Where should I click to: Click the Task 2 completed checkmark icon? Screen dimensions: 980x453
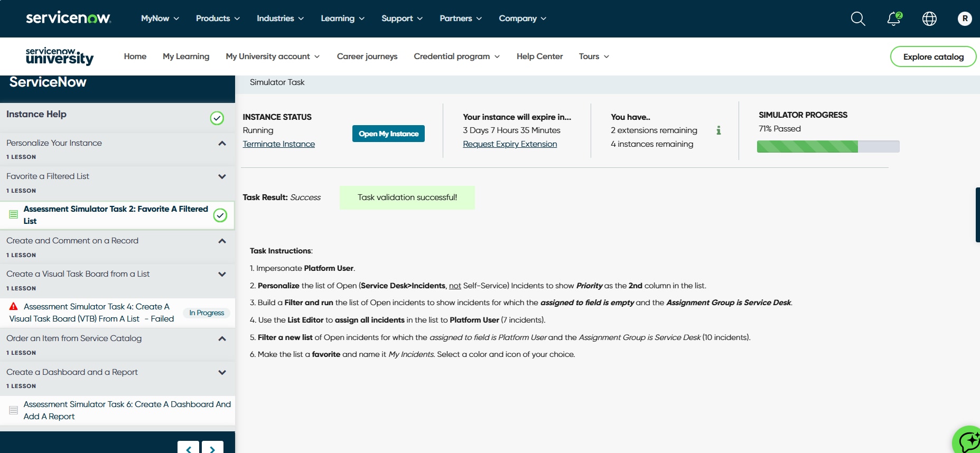220,215
